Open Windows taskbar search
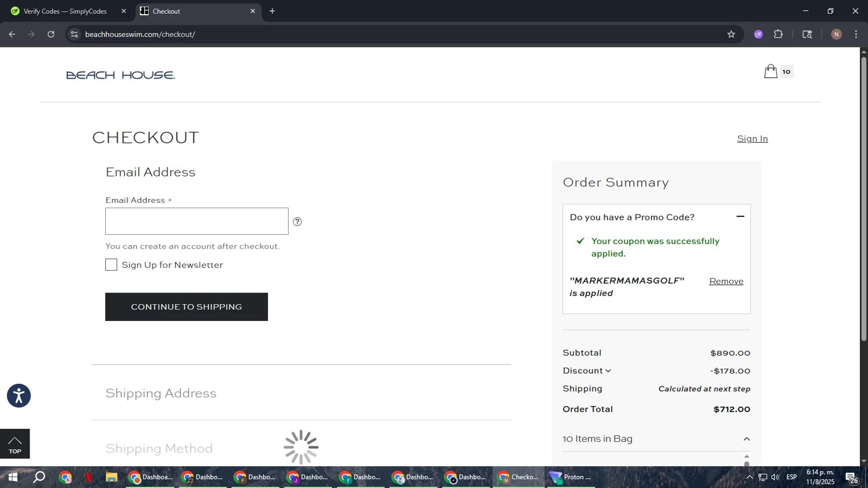868x488 pixels. (39, 477)
